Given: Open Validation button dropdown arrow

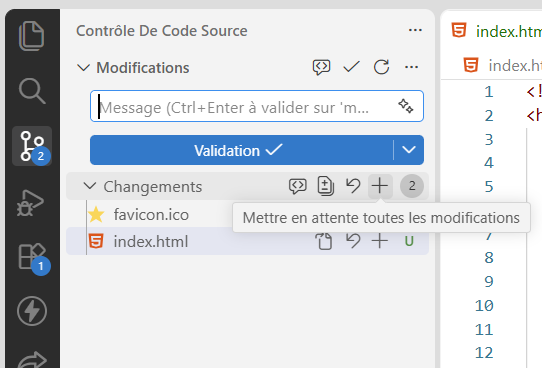Looking at the screenshot, I should click(x=409, y=150).
